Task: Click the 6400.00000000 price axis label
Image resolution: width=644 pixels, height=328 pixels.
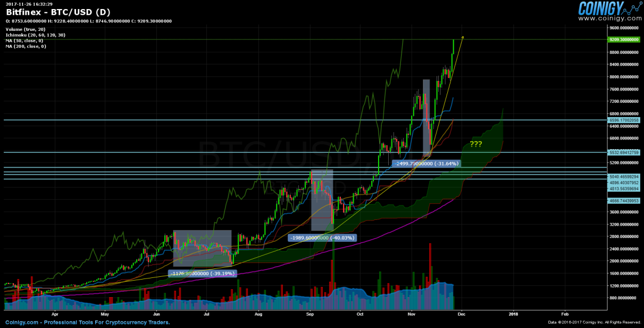Action: [624, 126]
